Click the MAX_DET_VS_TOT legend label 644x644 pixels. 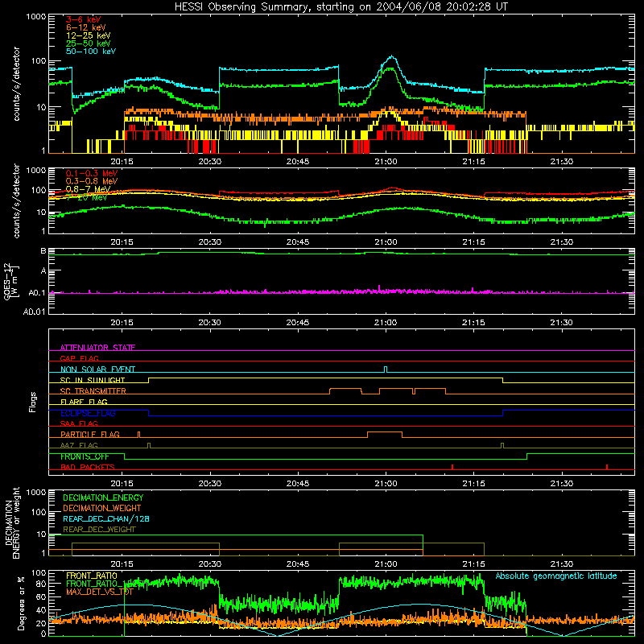click(100, 592)
